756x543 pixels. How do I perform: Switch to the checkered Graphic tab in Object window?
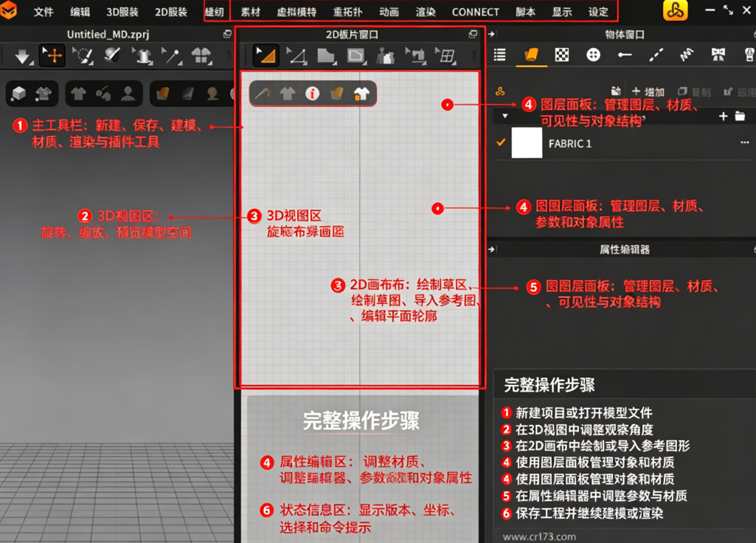(562, 55)
